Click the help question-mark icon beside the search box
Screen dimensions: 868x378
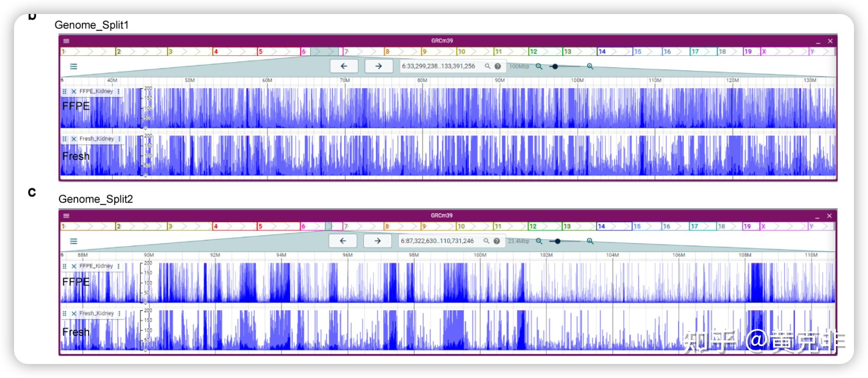pyautogui.click(x=498, y=66)
